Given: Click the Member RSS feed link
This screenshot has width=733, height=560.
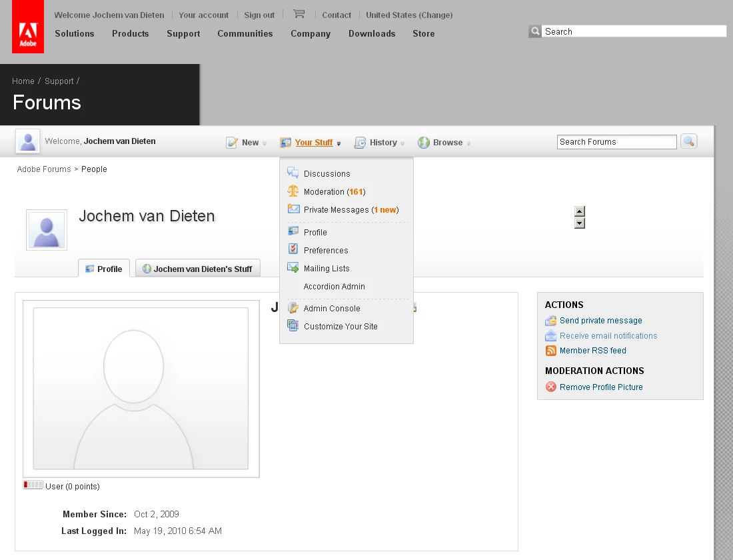Looking at the screenshot, I should point(593,351).
